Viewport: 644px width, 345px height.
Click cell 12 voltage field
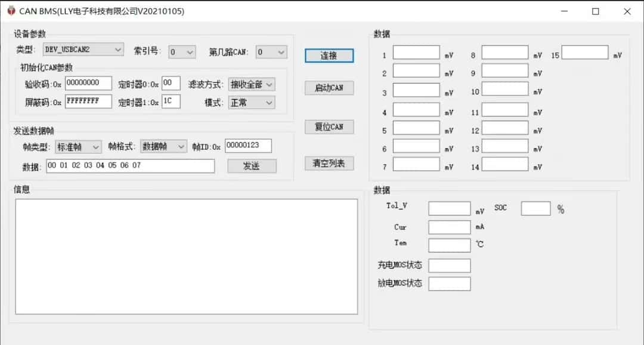click(x=505, y=128)
